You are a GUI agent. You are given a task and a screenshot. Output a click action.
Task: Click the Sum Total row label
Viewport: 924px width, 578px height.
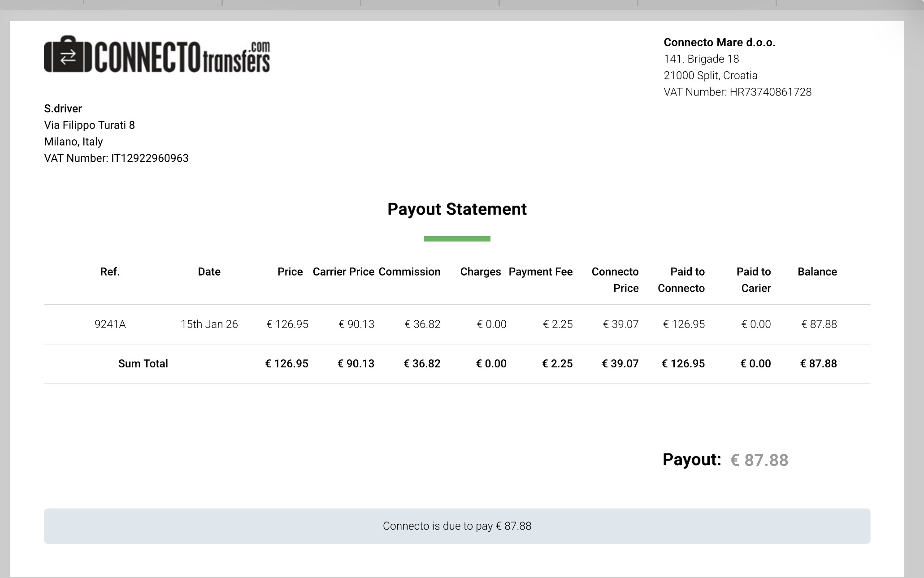pos(143,363)
